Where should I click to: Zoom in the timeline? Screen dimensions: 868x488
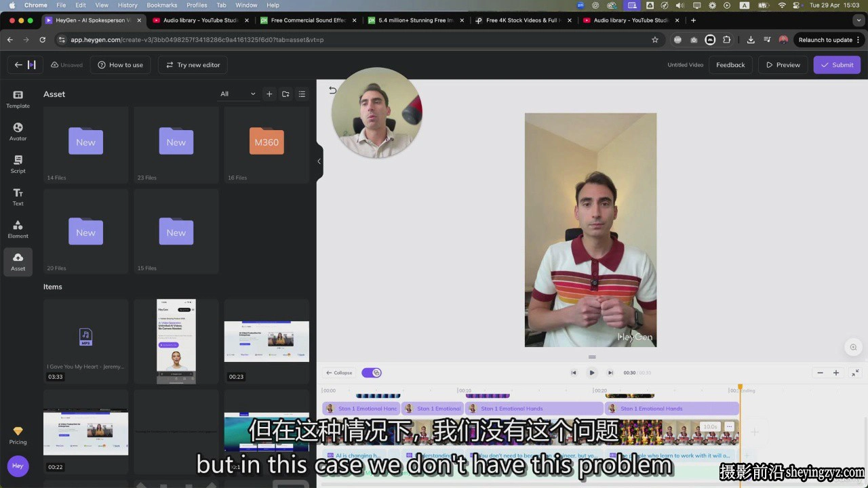tap(836, 373)
